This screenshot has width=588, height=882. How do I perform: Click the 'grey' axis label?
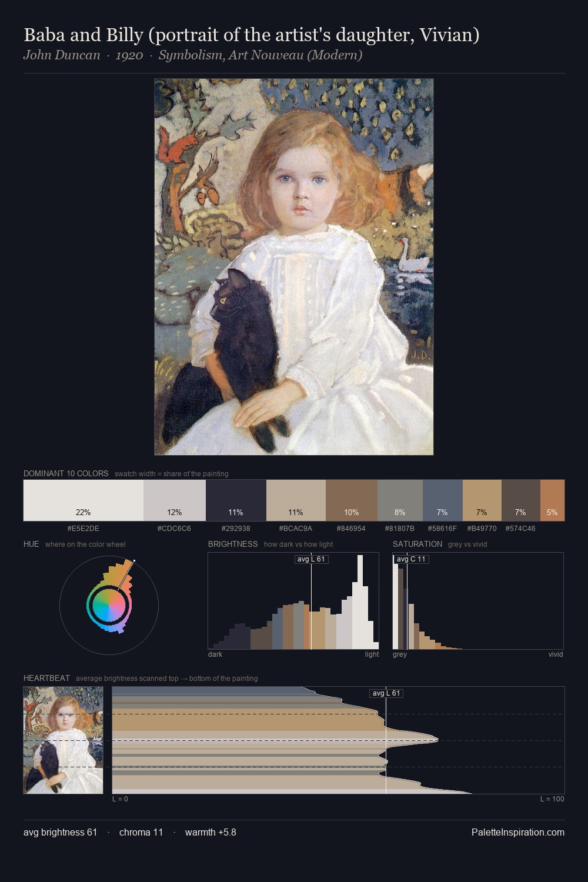[x=400, y=654]
